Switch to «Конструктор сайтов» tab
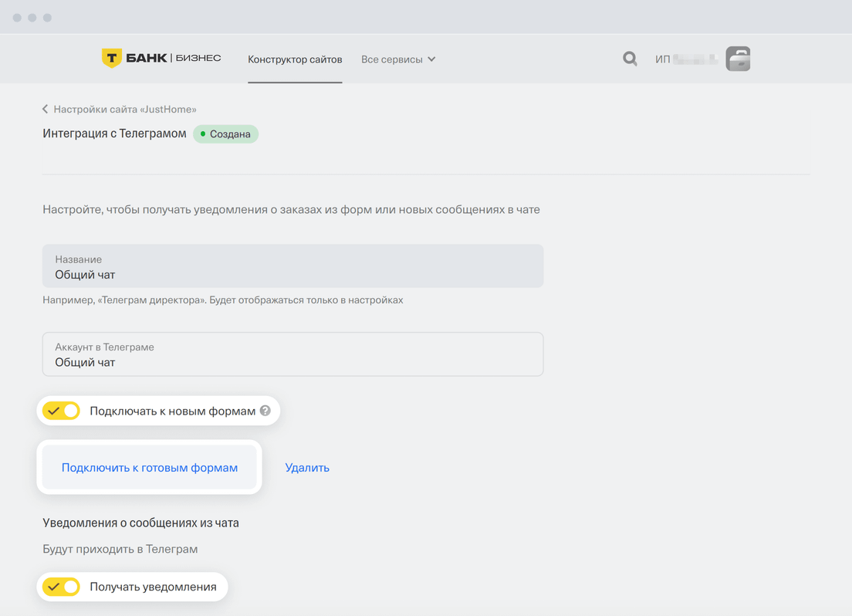Screen dimensions: 852x616 (x=295, y=59)
